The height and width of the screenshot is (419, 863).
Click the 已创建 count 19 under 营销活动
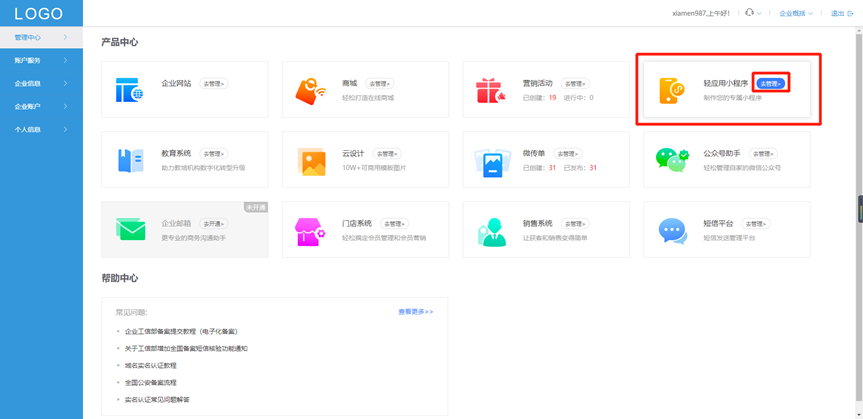(552, 98)
